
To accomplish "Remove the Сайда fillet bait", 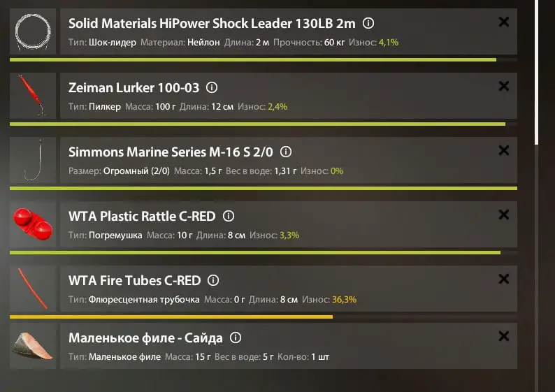I will pos(504,336).
